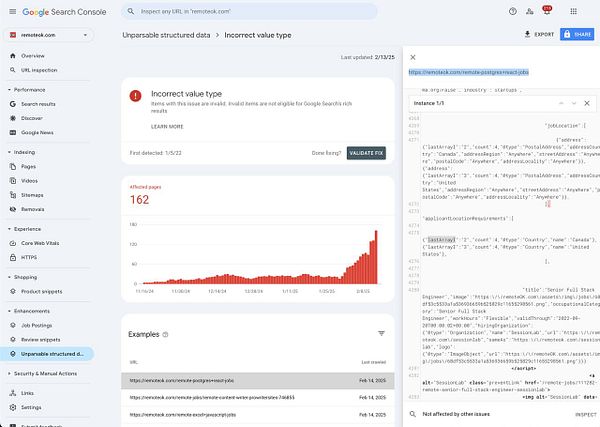Click the highlighted remote-postgres URL link
The height and width of the screenshot is (427, 600).
[x=468, y=72]
